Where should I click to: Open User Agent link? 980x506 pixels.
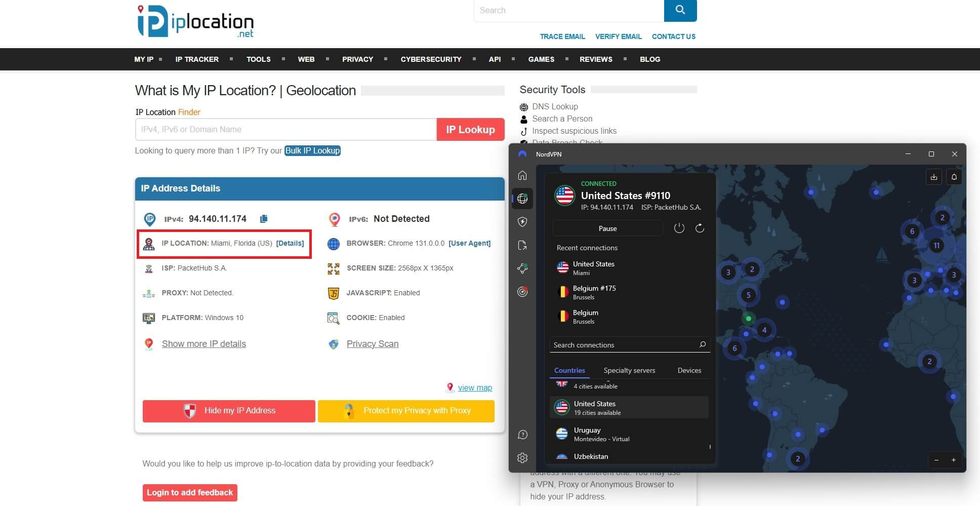click(x=470, y=243)
